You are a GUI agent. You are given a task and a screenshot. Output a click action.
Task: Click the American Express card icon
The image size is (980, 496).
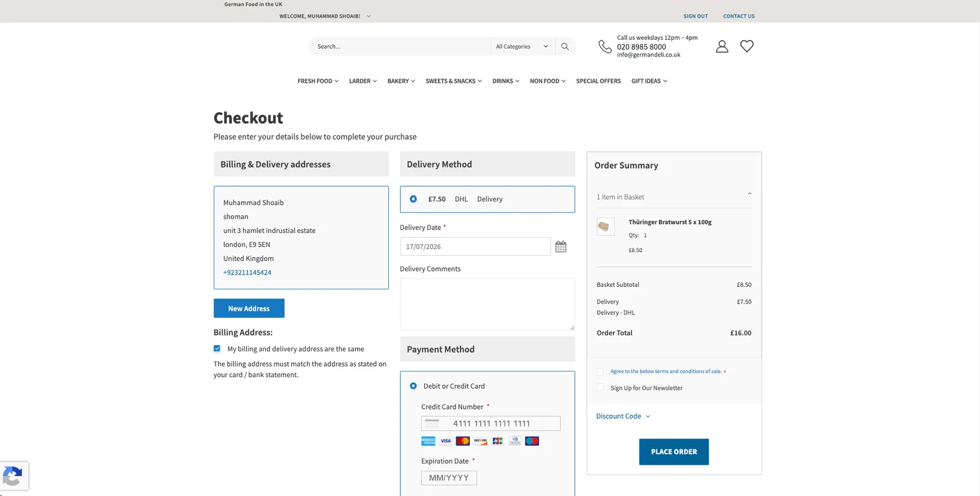tap(428, 441)
